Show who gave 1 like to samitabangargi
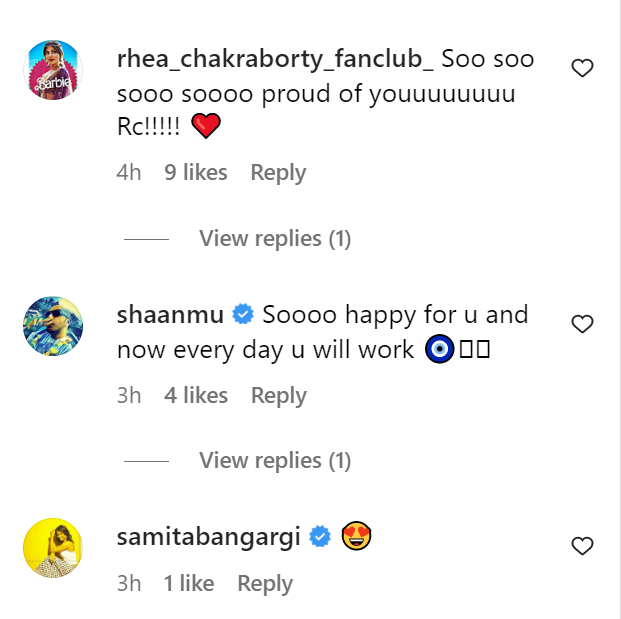 click(x=189, y=584)
